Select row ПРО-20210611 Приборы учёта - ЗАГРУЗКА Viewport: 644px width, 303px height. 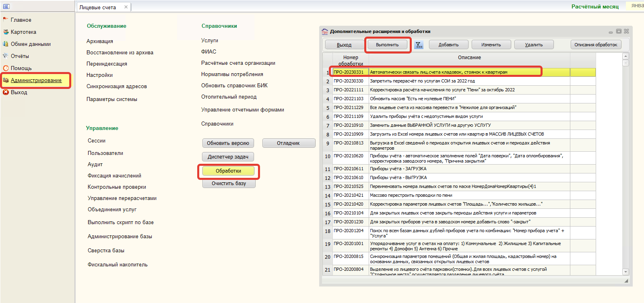(x=460, y=169)
